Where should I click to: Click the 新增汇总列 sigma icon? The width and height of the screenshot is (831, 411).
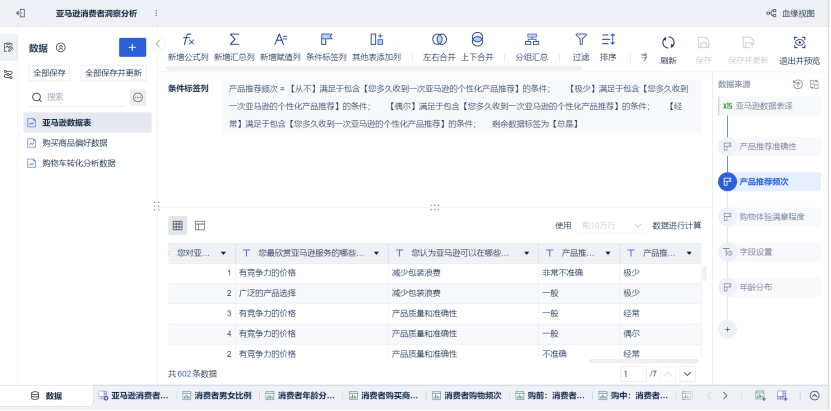pyautogui.click(x=234, y=40)
